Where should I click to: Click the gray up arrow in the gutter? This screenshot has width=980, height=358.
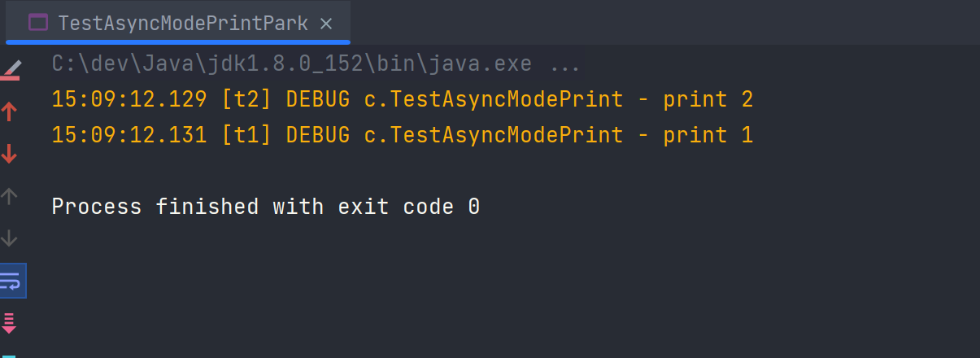(x=10, y=196)
